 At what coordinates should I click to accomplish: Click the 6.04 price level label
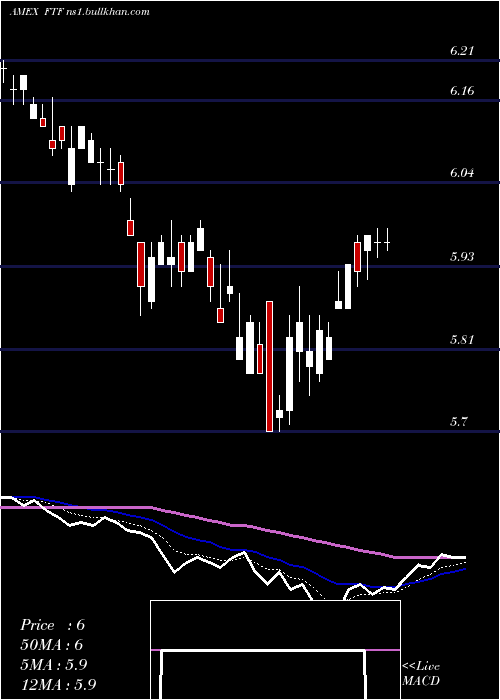[462, 173]
